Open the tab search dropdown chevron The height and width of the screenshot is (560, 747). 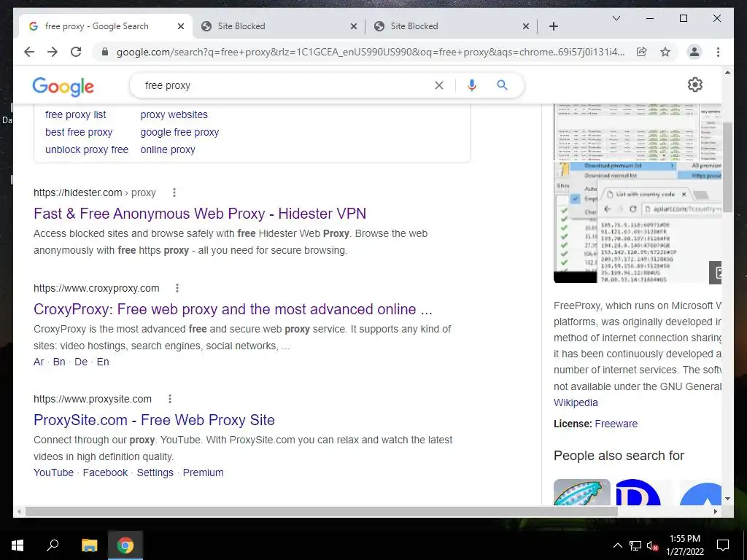pyautogui.click(x=616, y=18)
